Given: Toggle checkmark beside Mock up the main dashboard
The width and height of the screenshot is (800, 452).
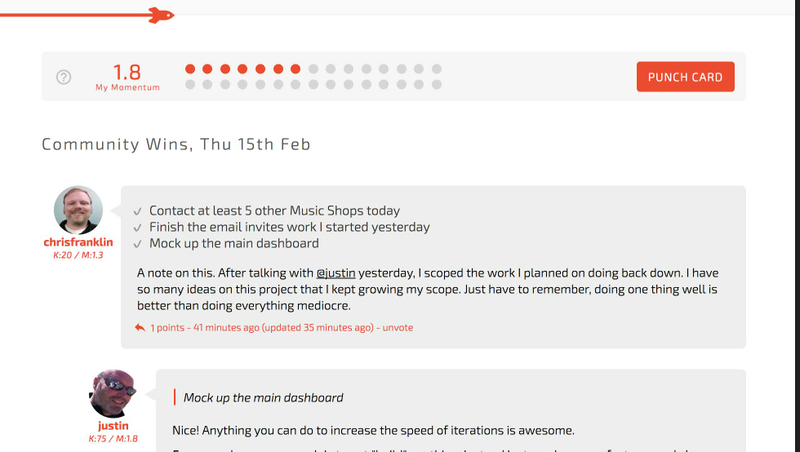Looking at the screenshot, I should click(x=137, y=244).
